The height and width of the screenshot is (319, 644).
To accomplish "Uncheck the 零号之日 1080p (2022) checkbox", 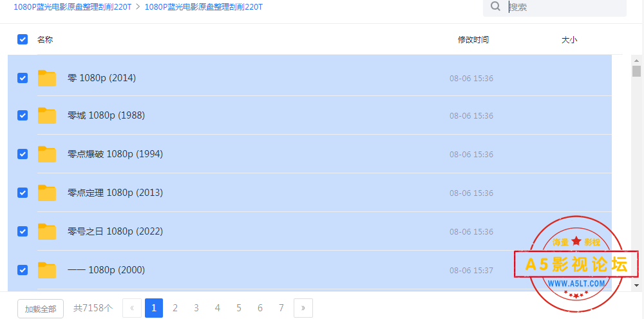I will click(22, 231).
